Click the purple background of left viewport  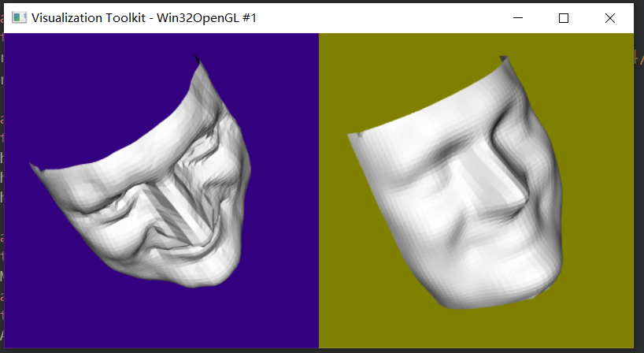82,91
